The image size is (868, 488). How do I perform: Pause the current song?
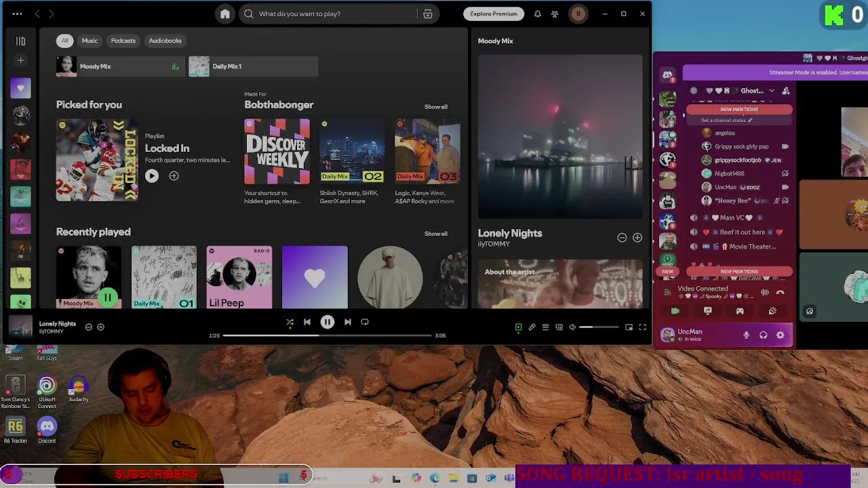tap(327, 322)
